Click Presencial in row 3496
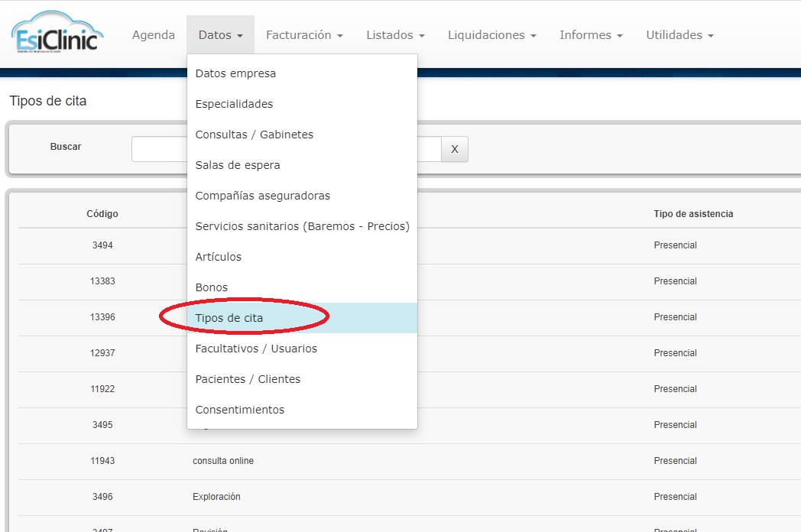Image resolution: width=801 pixels, height=532 pixels. coord(676,496)
